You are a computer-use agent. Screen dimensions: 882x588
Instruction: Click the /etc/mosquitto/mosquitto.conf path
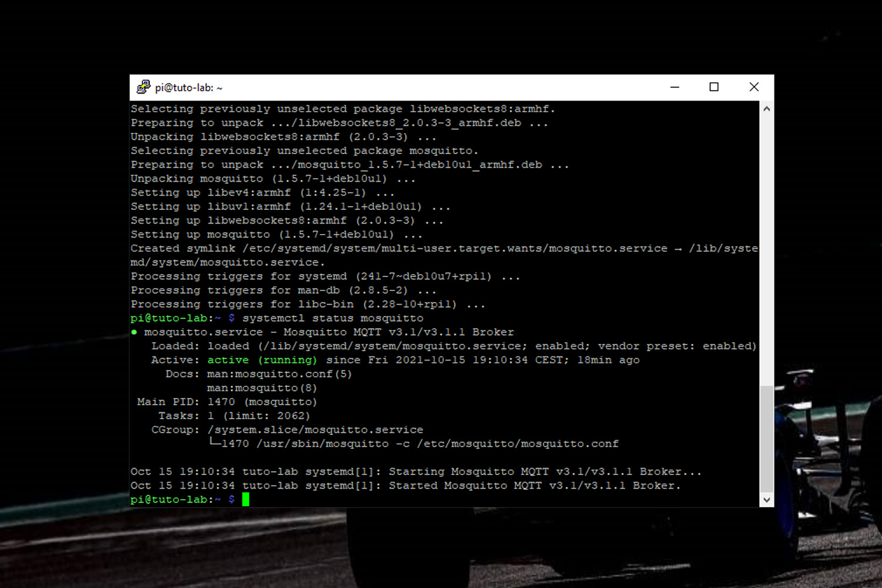click(517, 444)
